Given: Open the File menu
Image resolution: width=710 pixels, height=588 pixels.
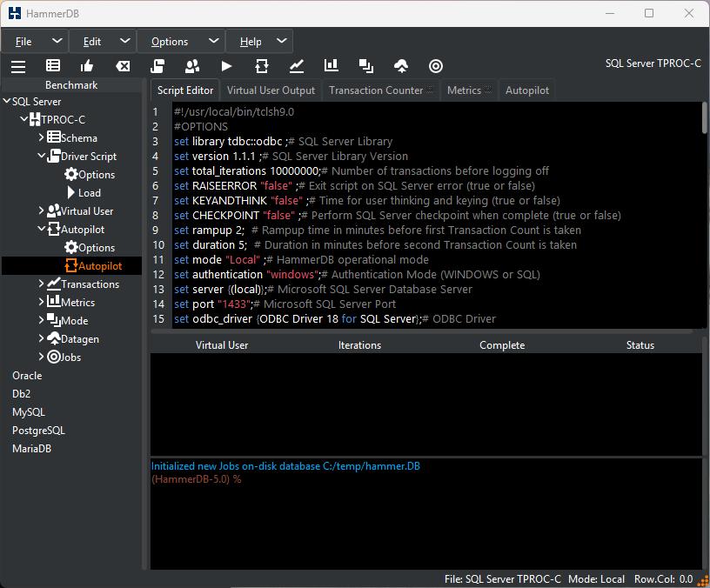Looking at the screenshot, I should tap(35, 41).
